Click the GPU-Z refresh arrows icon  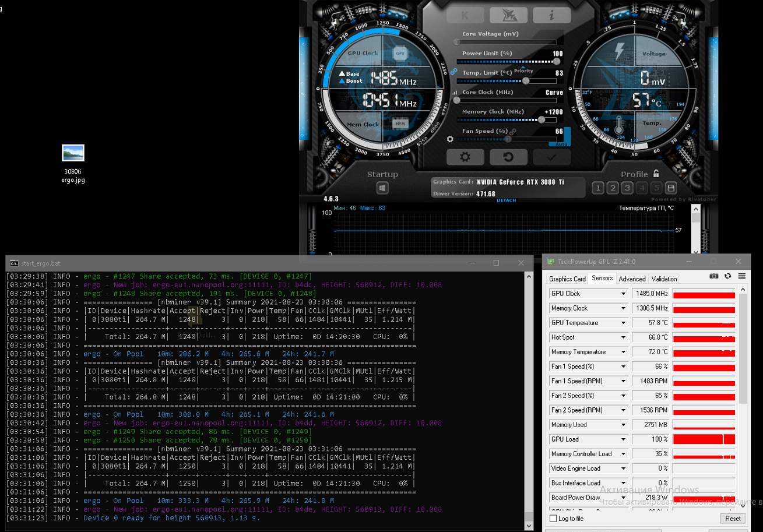click(727, 276)
